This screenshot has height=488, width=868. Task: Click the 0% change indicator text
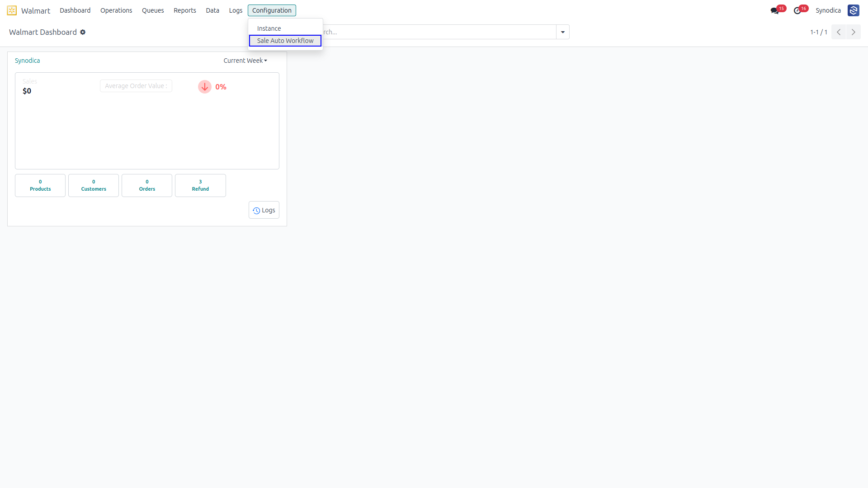[221, 87]
